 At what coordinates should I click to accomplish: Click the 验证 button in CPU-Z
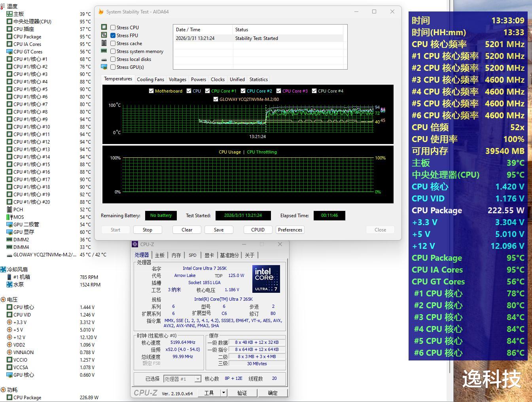[242, 393]
